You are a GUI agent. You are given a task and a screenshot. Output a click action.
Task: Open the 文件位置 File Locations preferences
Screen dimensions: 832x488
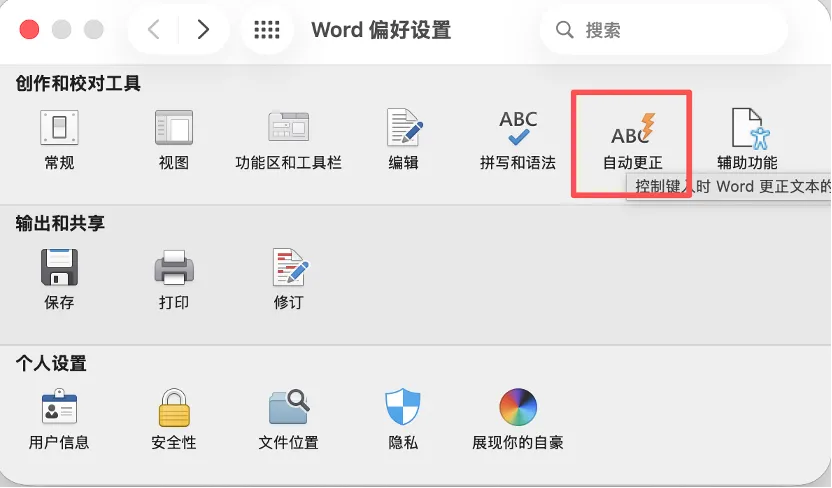click(288, 420)
